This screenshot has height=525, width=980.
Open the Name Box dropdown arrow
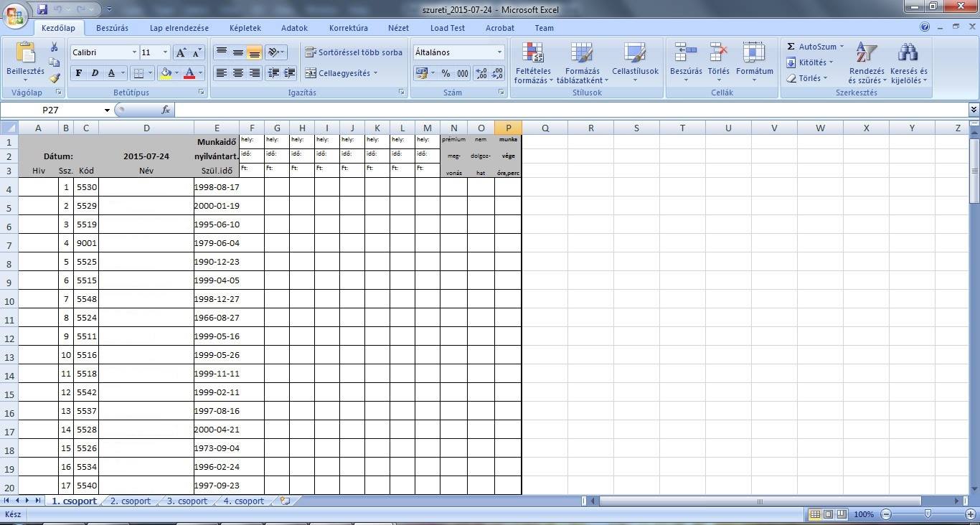[107, 110]
